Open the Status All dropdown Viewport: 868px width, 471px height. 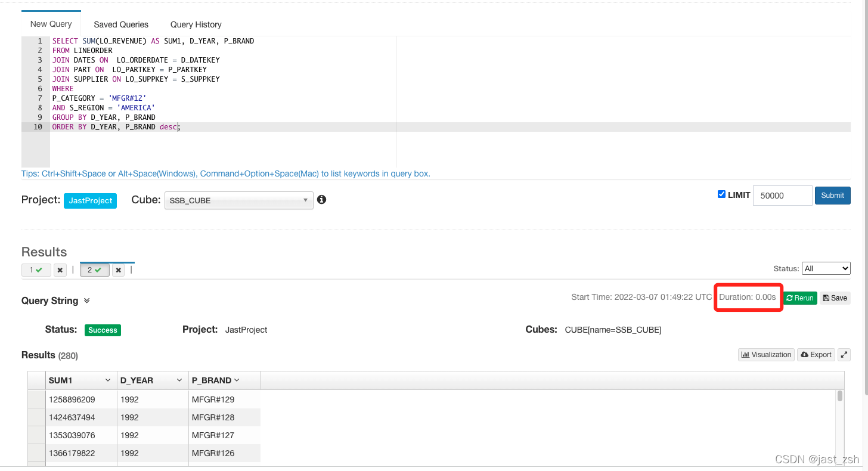coord(826,268)
